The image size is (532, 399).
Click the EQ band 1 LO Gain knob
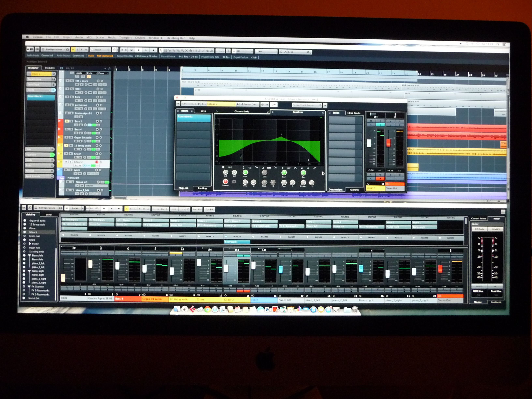pyautogui.click(x=245, y=172)
